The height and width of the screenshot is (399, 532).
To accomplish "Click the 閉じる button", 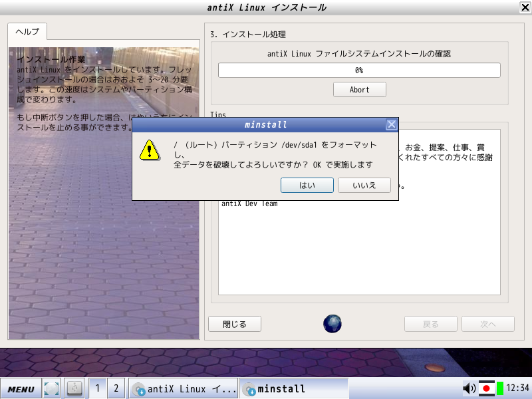I will [x=235, y=324].
